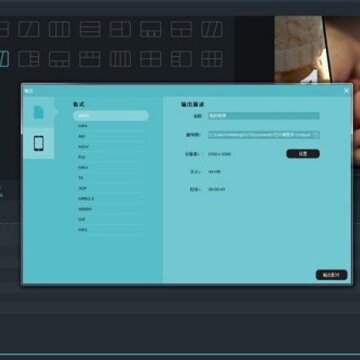360x360 pixels.
Task: Pick the two-panel diagonal split layout
Action: pos(29,29)
